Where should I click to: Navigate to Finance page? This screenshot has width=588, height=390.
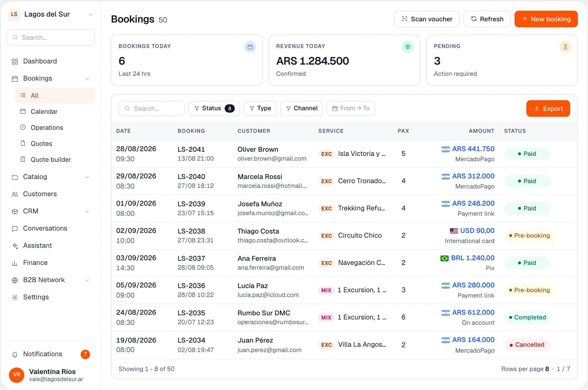[x=51, y=263]
